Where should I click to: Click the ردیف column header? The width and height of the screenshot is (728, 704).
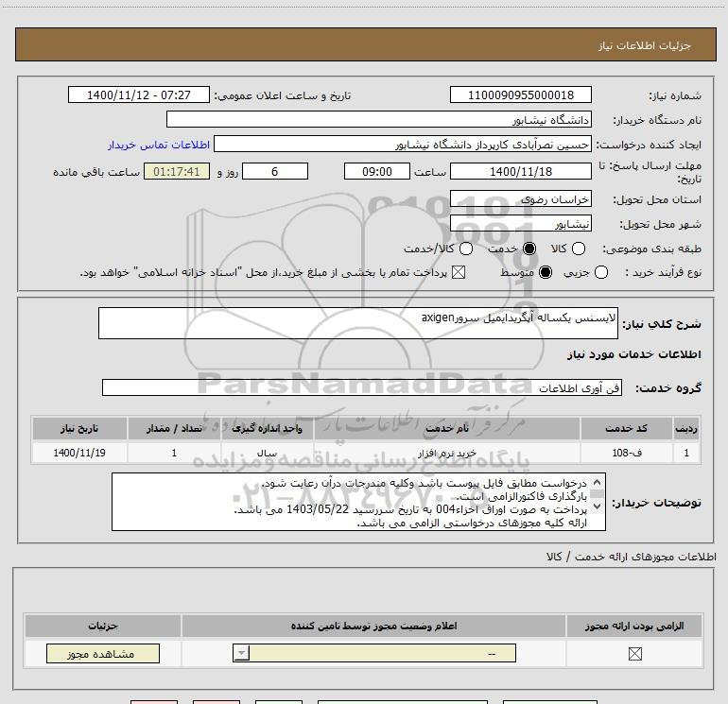(686, 428)
